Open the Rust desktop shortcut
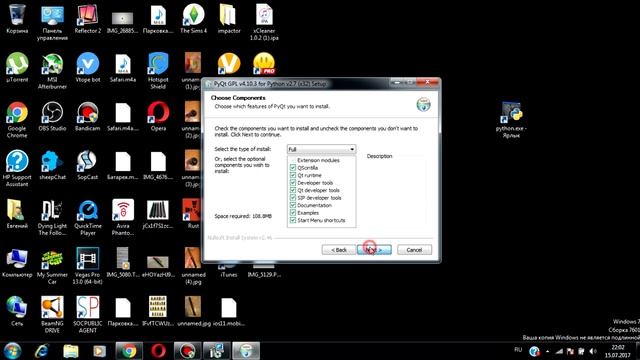 [x=193, y=214]
